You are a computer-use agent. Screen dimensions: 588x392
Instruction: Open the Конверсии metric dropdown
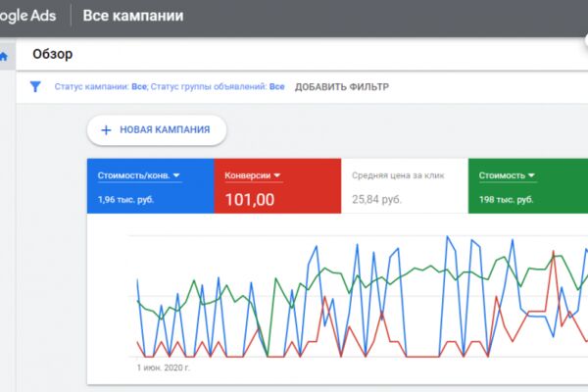click(253, 175)
